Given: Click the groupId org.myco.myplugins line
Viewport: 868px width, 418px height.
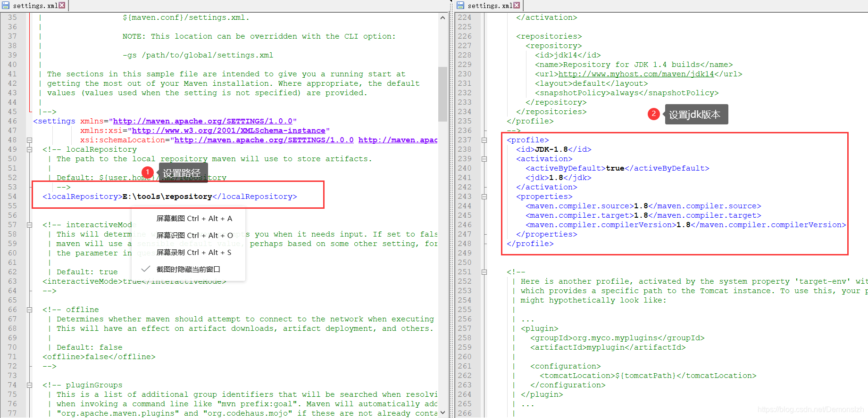Looking at the screenshot, I should tap(618, 338).
